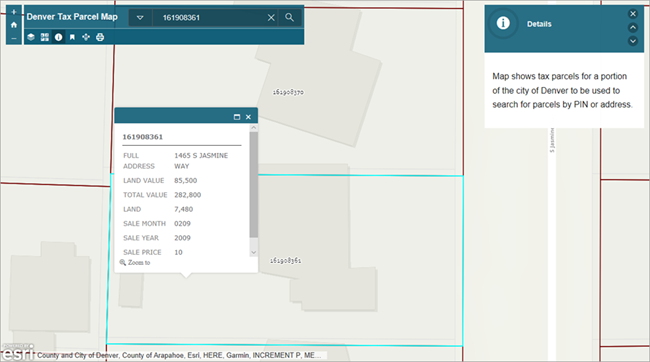
Task: Click the popup scrollbar down arrow
Action: 254,253
